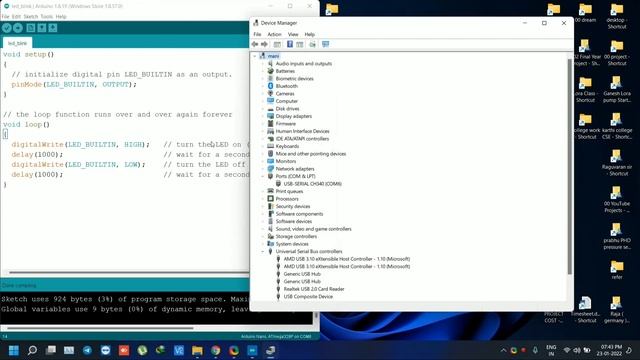Screen dimensions: 640x360
Task: Select Realtek USB 2.0 Card Reader
Action: pyautogui.click(x=314, y=289)
